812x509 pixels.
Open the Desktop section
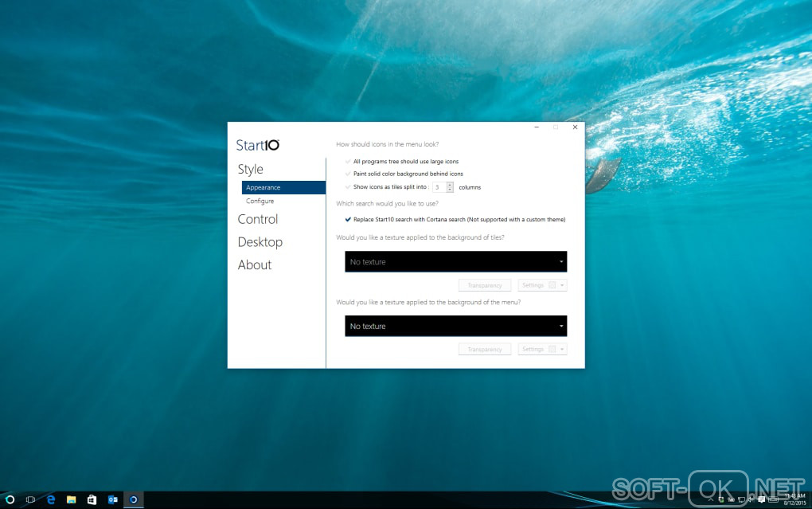pos(260,242)
